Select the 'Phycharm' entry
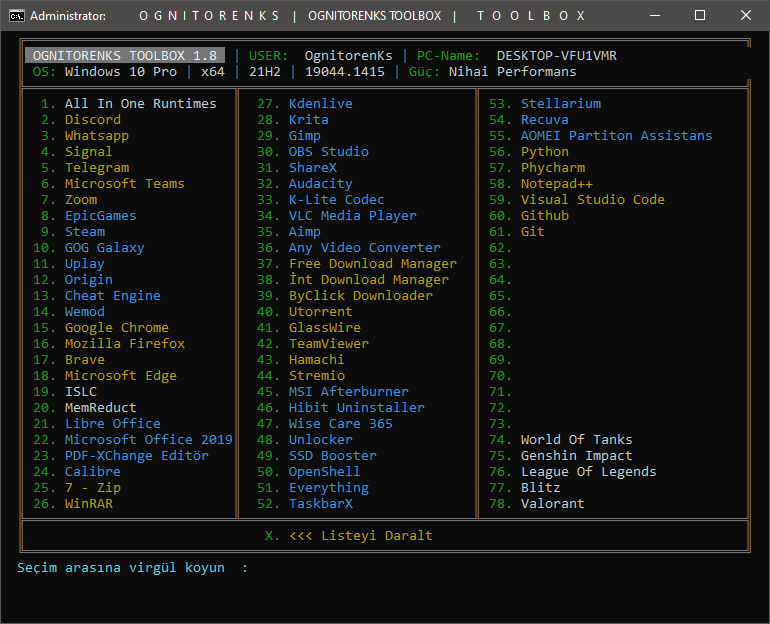Viewport: 770px width, 624px height. click(x=553, y=168)
